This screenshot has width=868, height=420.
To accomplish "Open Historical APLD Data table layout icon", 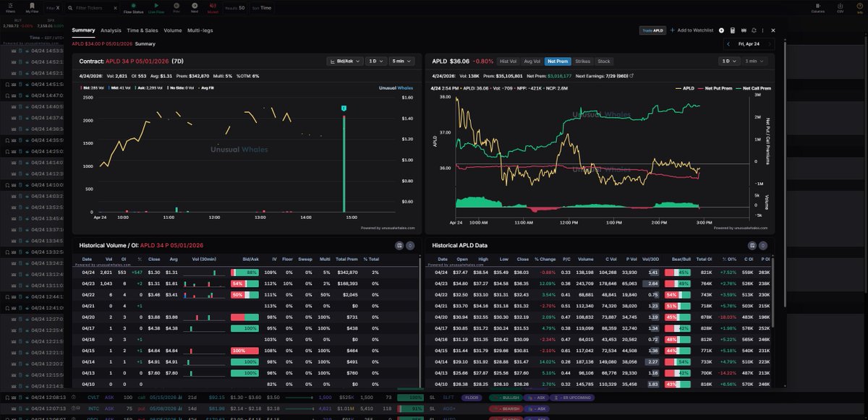I will [x=752, y=246].
